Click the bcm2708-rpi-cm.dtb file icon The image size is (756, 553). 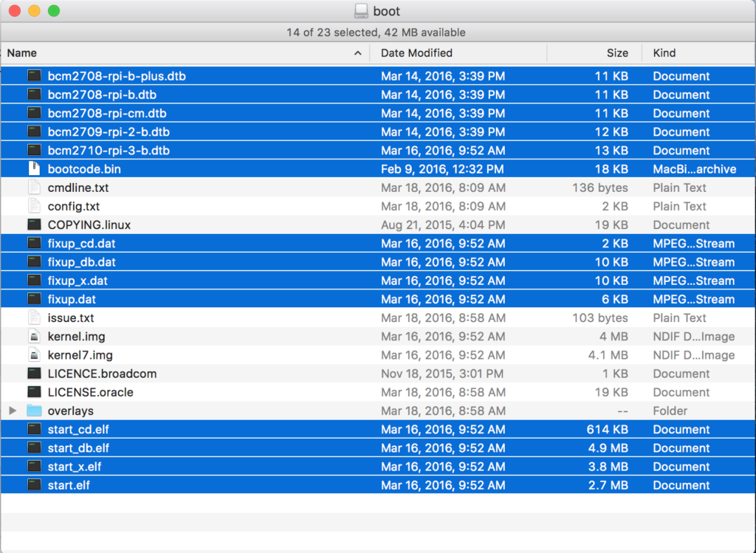click(34, 113)
